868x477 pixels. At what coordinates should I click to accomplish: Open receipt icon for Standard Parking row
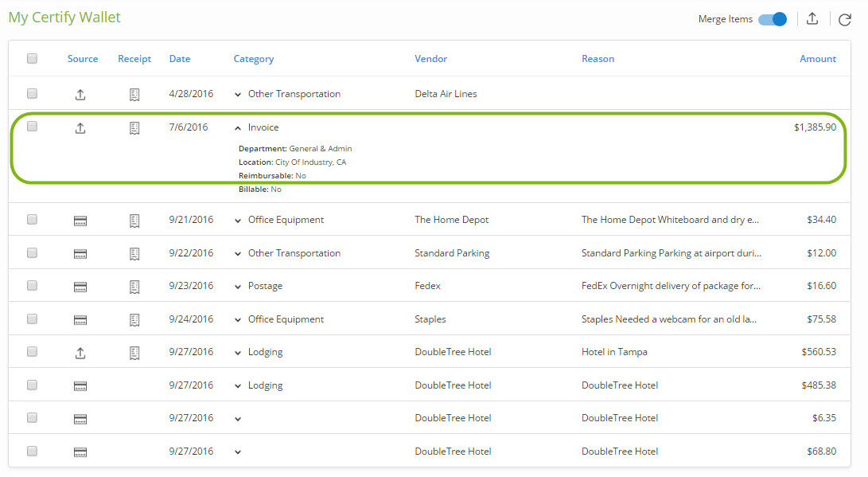coord(134,254)
